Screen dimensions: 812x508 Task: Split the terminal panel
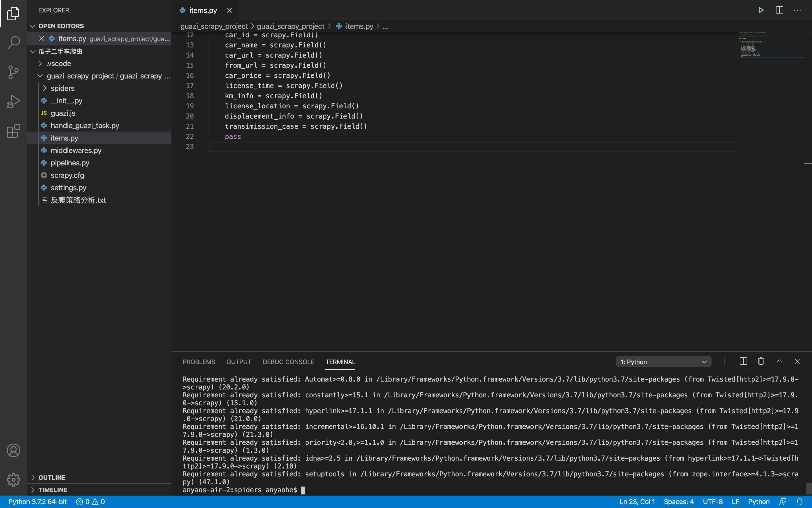click(x=743, y=361)
